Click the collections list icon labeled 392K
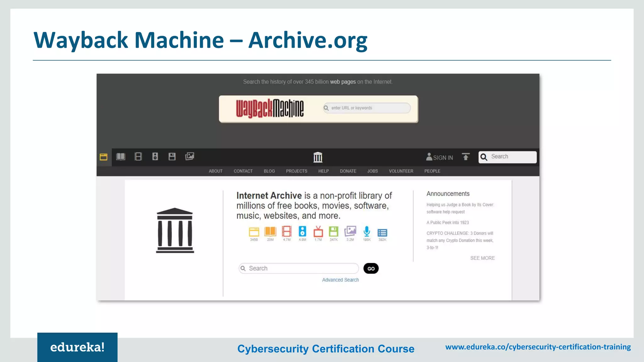This screenshot has width=644, height=362. point(382,233)
